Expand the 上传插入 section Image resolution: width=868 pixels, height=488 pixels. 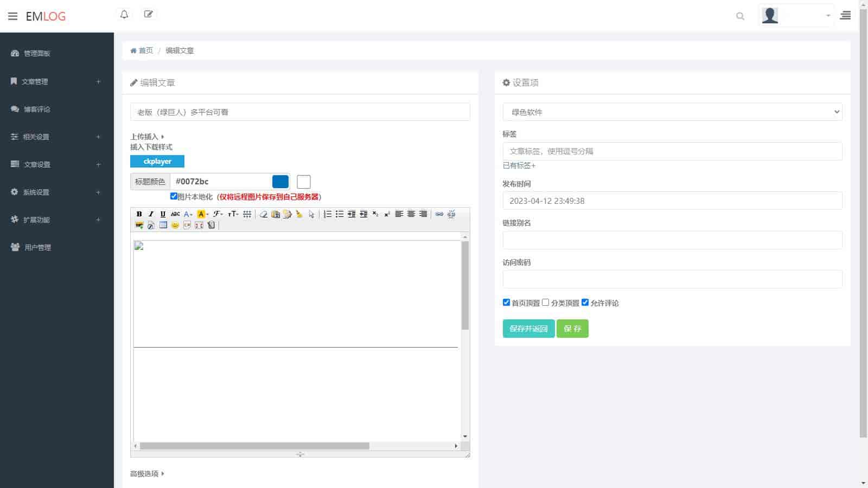coord(147,137)
